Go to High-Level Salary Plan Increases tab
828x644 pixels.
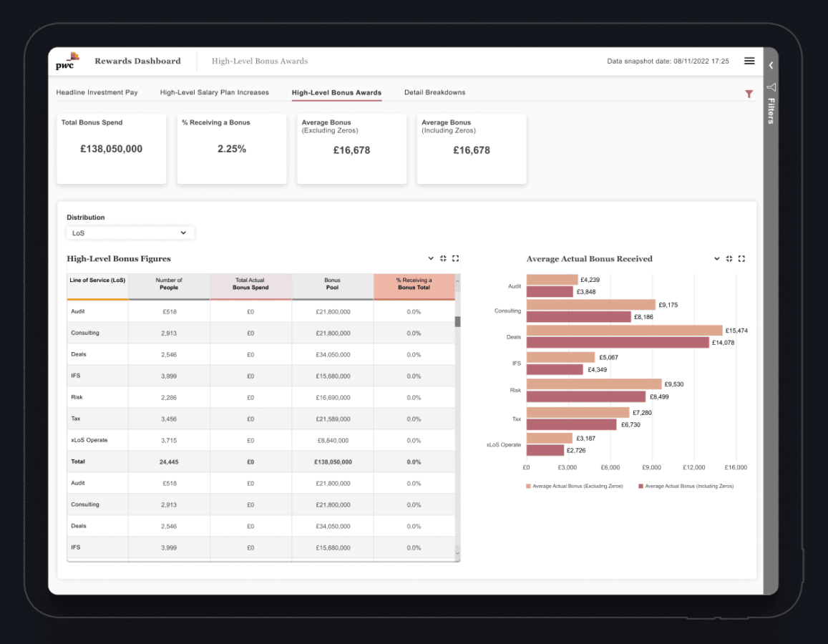tap(214, 92)
